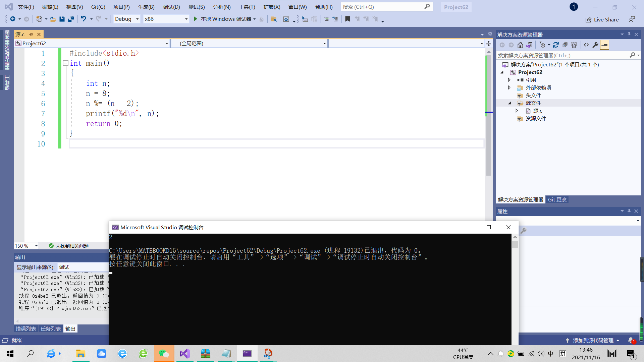644x362 pixels.
Task: Switch to Debug configuration dropdown
Action: (x=126, y=18)
